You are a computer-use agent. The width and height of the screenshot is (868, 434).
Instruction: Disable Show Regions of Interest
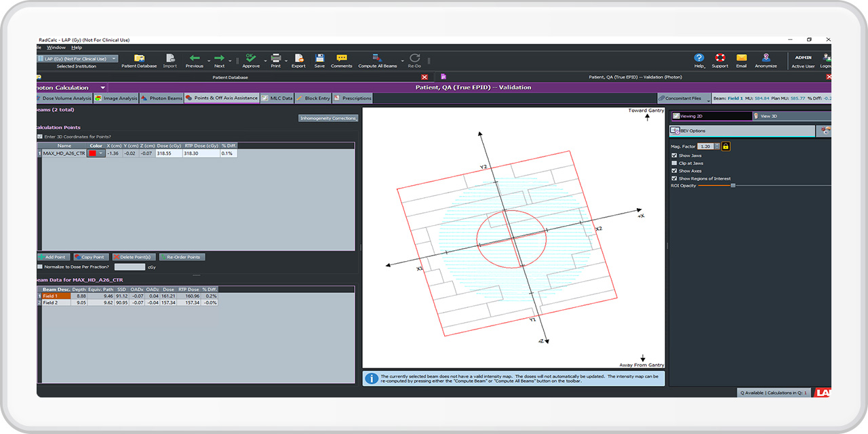coord(674,178)
